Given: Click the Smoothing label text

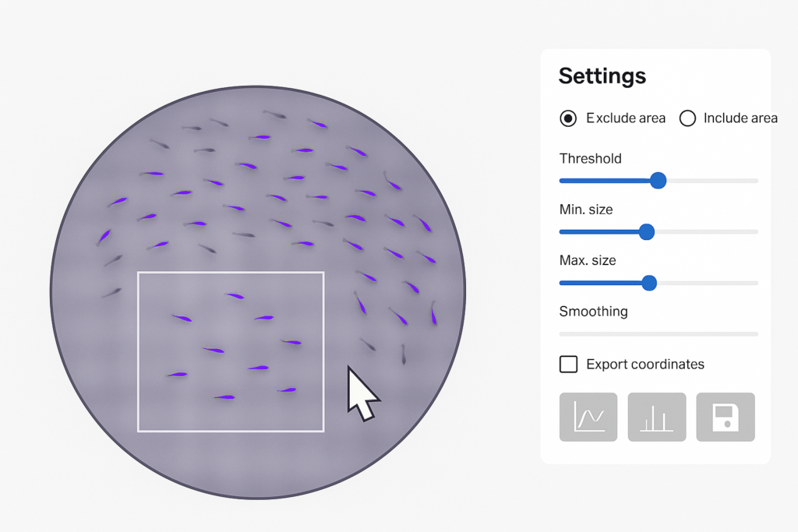Looking at the screenshot, I should tap(593, 312).
